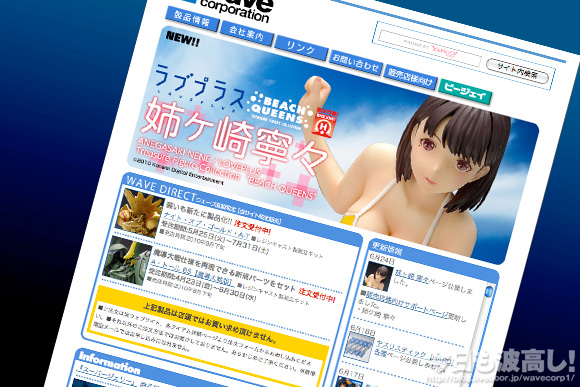Viewport: 580px width, 387px height.
Task: Select the 販売店様向け navigation tab
Action: [410, 77]
